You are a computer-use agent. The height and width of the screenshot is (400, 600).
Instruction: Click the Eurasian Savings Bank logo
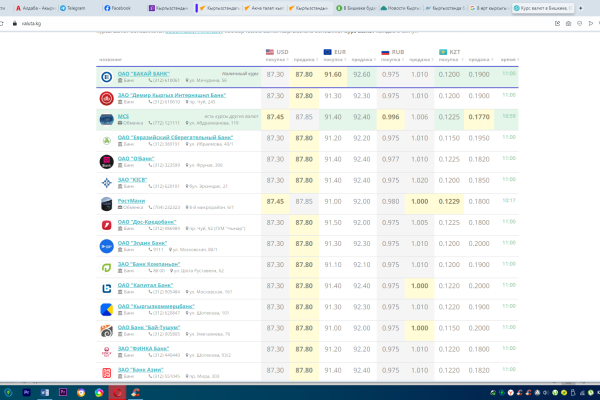(106, 140)
